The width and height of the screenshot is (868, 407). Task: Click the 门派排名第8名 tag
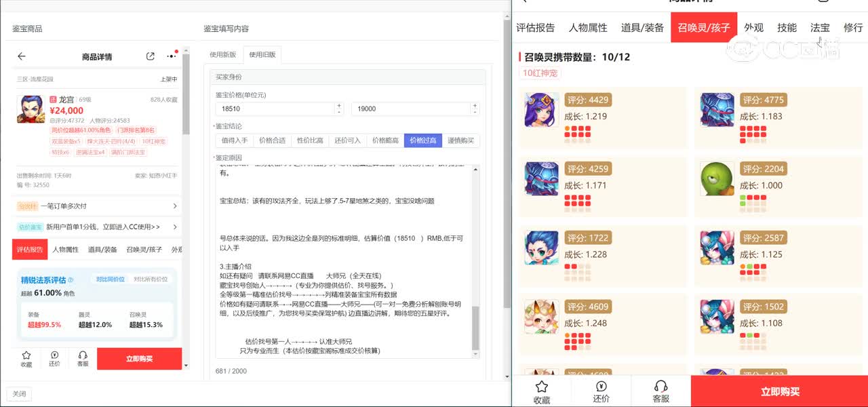click(136, 130)
